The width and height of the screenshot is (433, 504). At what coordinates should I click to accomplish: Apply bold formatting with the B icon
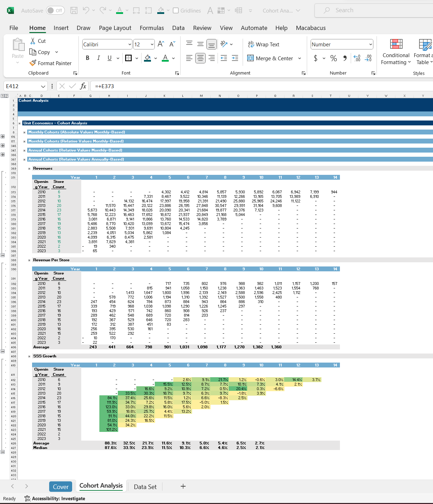point(88,58)
